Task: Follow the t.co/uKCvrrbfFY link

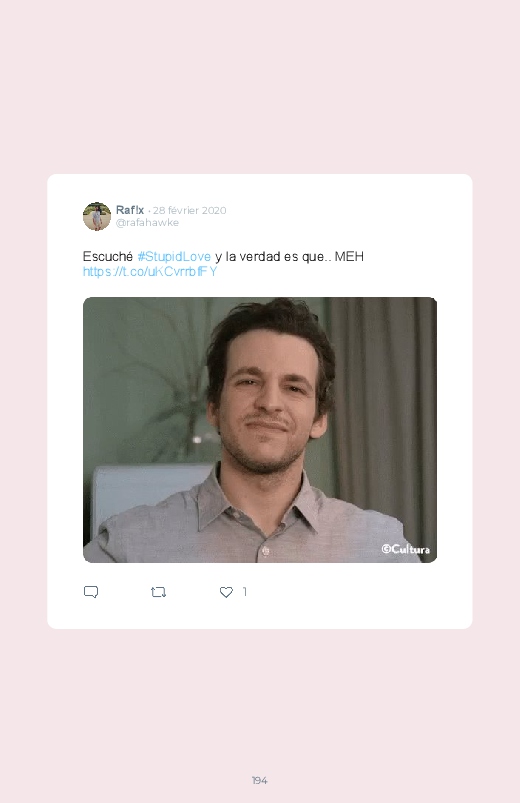Action: pos(150,271)
